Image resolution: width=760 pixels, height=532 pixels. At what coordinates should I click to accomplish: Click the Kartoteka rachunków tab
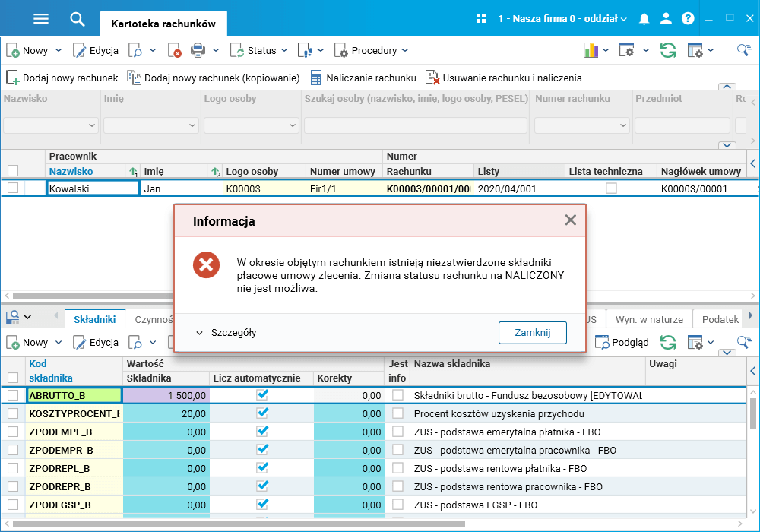point(163,24)
